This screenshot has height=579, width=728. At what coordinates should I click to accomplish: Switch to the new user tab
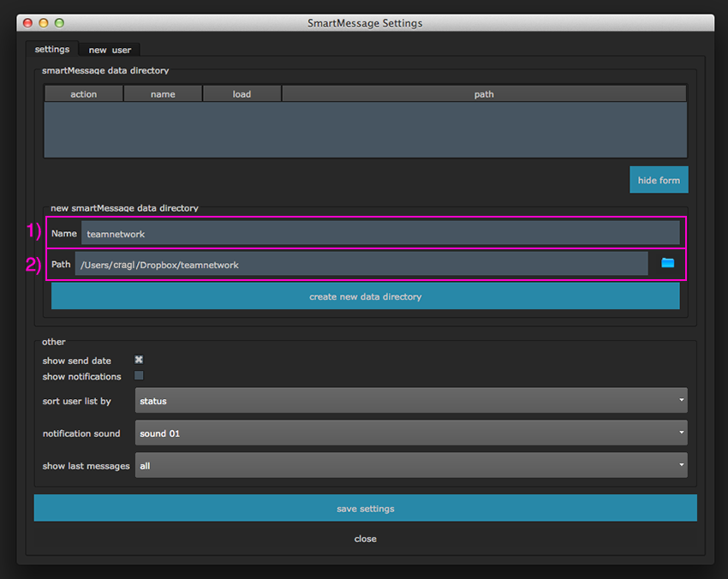(110, 50)
